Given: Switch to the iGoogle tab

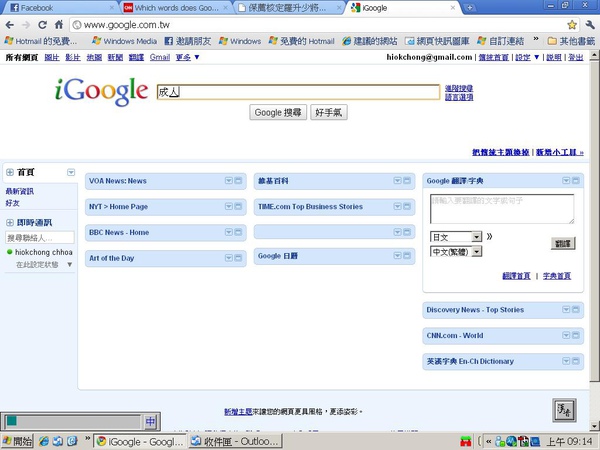Looking at the screenshot, I should tap(404, 8).
